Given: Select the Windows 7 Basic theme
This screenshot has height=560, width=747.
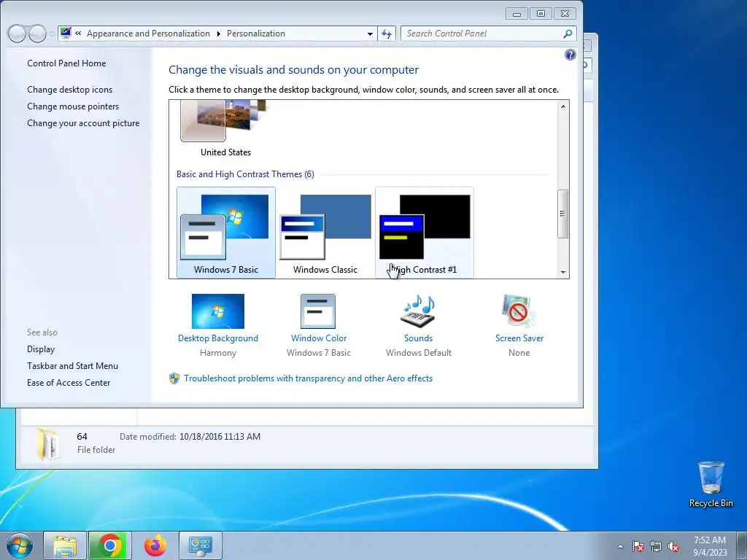Looking at the screenshot, I should coord(226,233).
